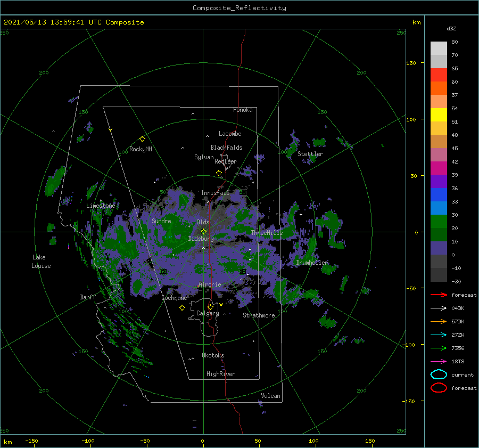Click the white 04DK arrow in legend
The height and width of the screenshot is (448, 479).
[439, 308]
